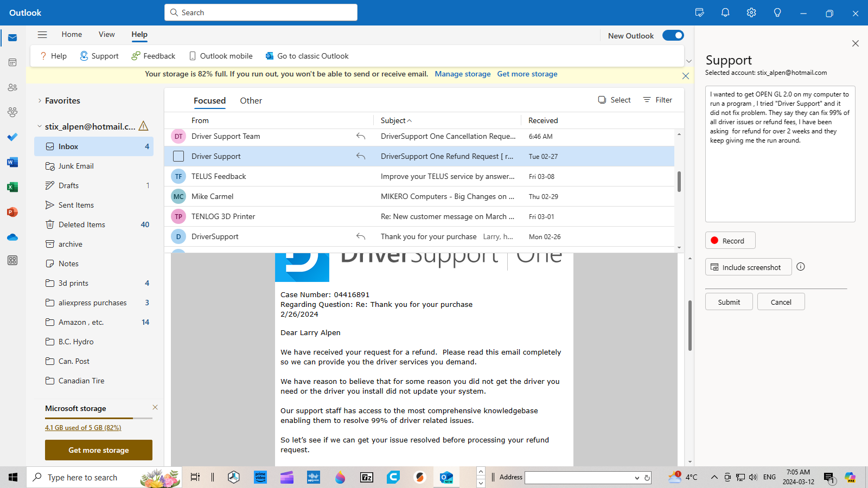Screen dimensions: 868x488
Task: Expand the ribbon with the chevron
Action: pyautogui.click(x=689, y=61)
